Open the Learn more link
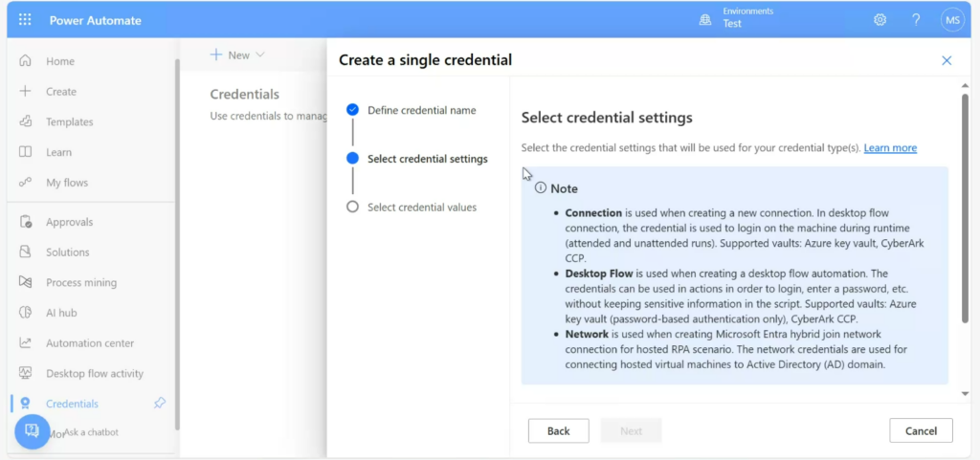This screenshot has height=460, width=980. 890,148
